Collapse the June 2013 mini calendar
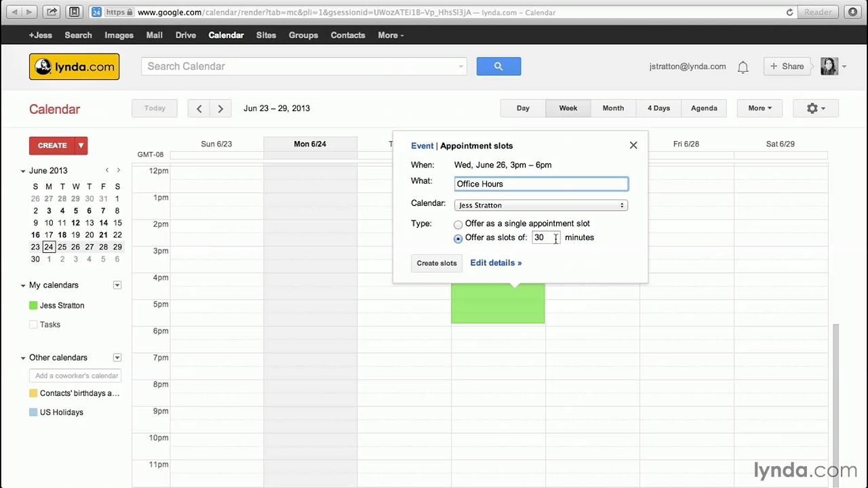The image size is (868, 488). point(23,171)
